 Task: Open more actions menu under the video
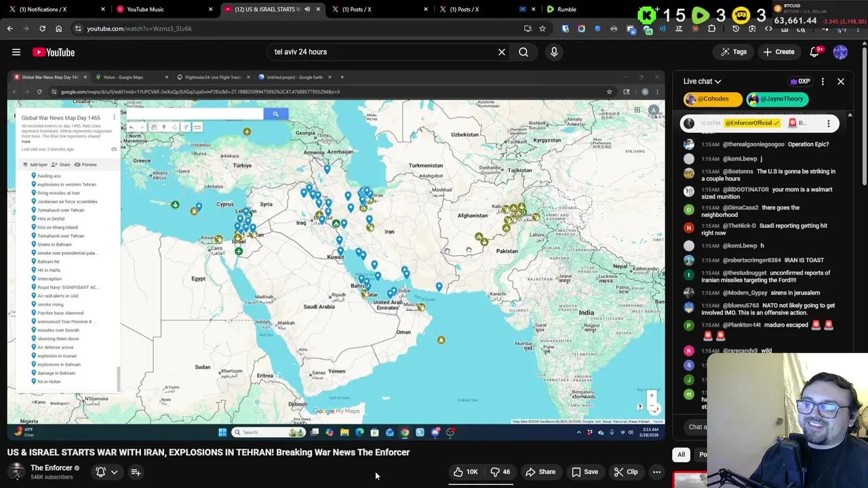(656, 472)
